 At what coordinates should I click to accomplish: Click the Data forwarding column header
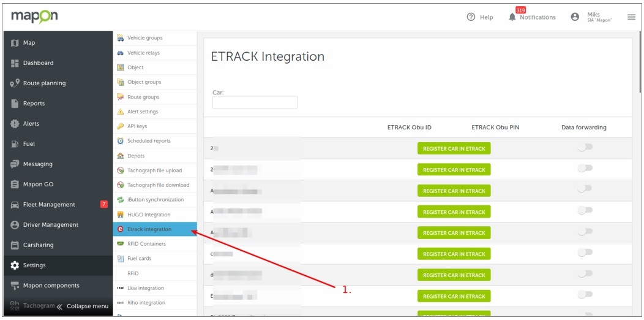point(583,128)
